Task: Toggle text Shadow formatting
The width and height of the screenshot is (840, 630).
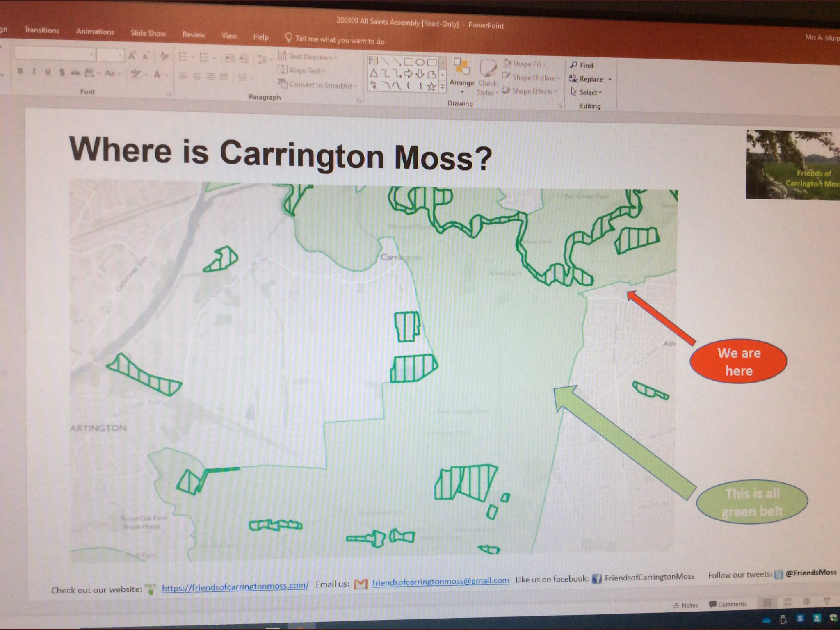Action: pos(62,73)
